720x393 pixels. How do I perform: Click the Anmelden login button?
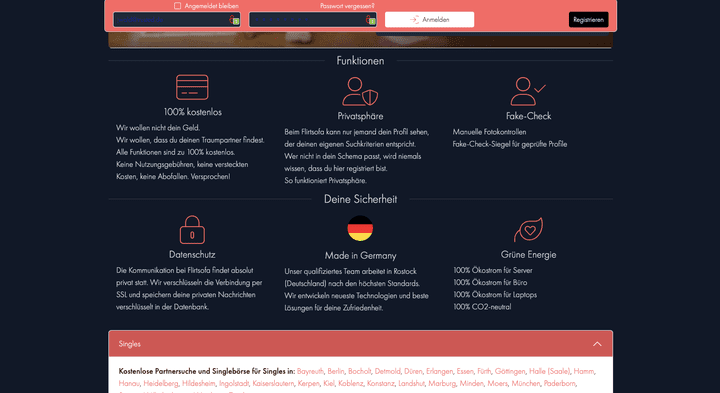(x=429, y=20)
